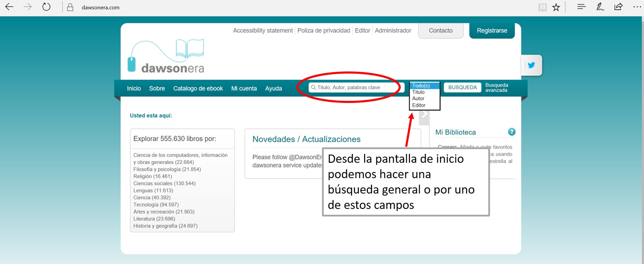The height and width of the screenshot is (264, 644).
Task: Select Titulo option in dropdown
Action: [425, 92]
